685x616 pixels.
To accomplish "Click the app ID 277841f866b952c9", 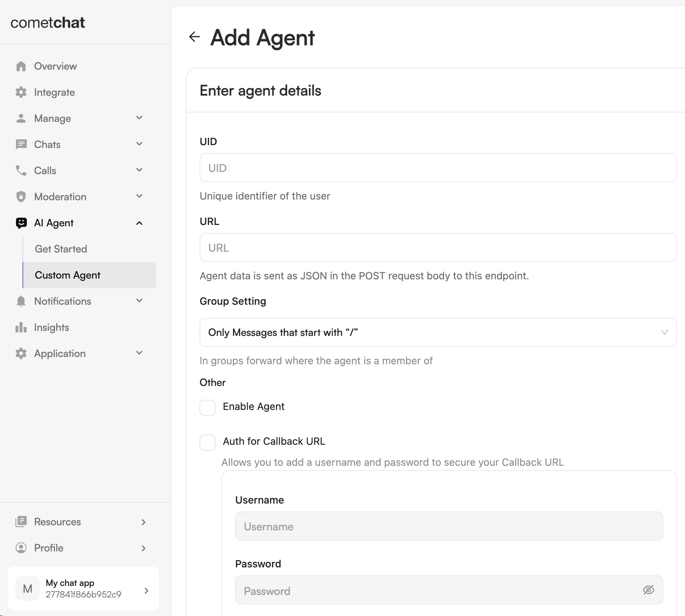I will 83,594.
